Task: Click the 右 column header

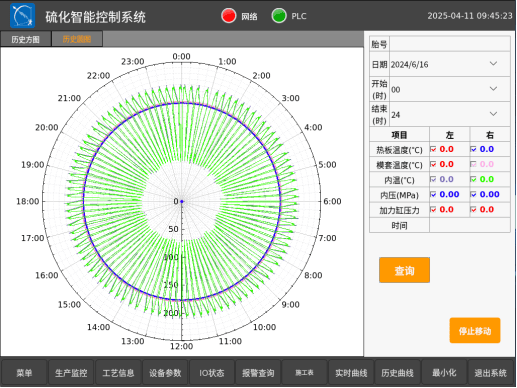Action: coord(490,135)
